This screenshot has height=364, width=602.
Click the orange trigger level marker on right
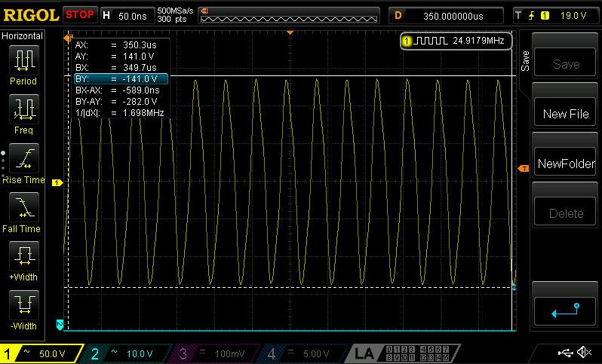[x=523, y=169]
